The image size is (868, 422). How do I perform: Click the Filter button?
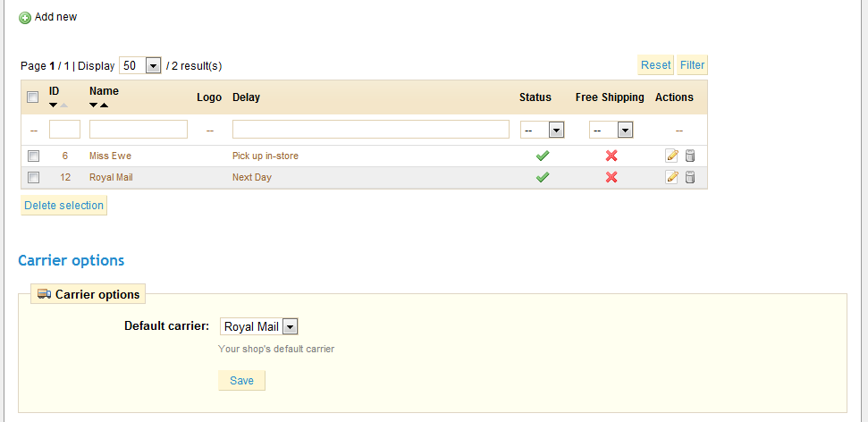click(x=692, y=64)
